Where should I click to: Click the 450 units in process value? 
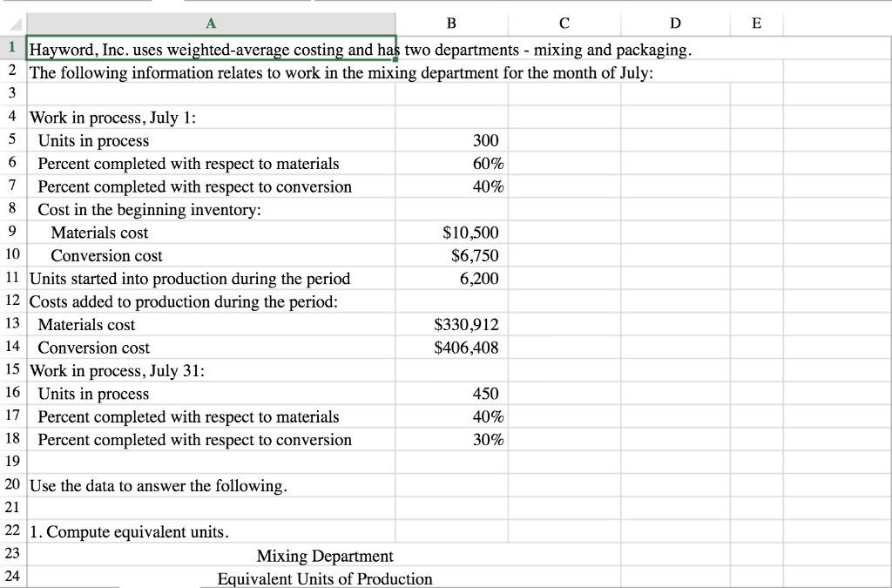point(452,394)
